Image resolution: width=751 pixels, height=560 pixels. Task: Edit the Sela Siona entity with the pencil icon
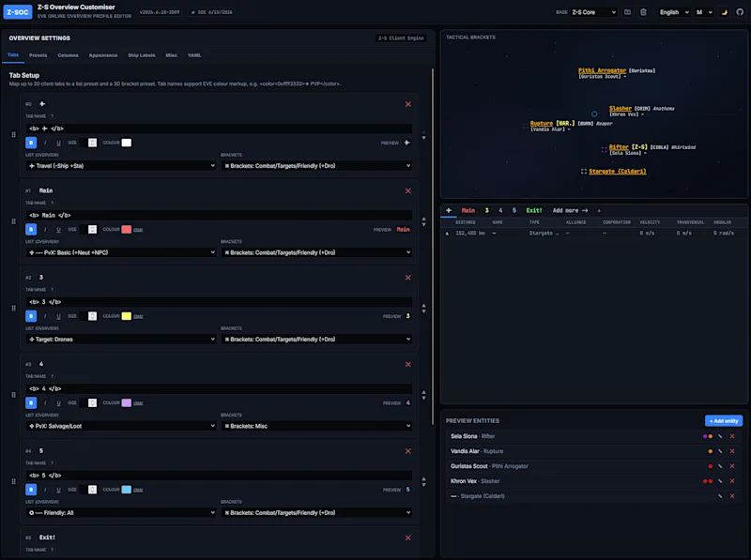coord(720,436)
